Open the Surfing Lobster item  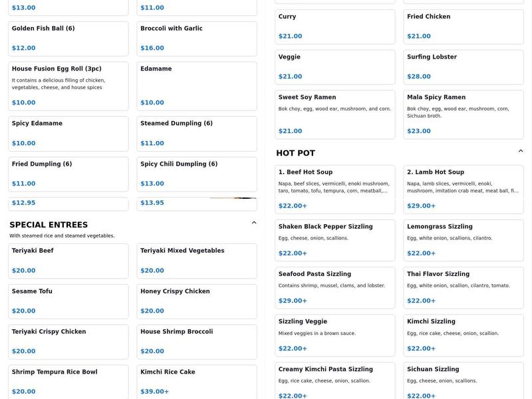463,66
